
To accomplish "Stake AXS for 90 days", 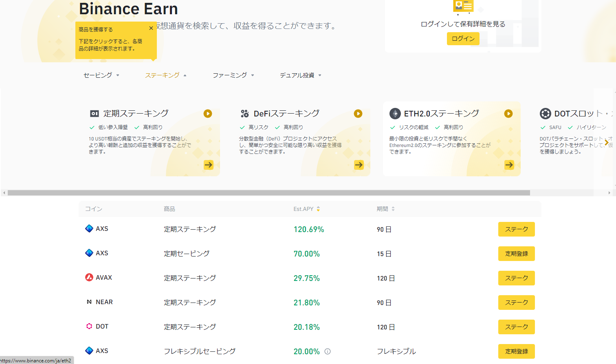I will [517, 229].
